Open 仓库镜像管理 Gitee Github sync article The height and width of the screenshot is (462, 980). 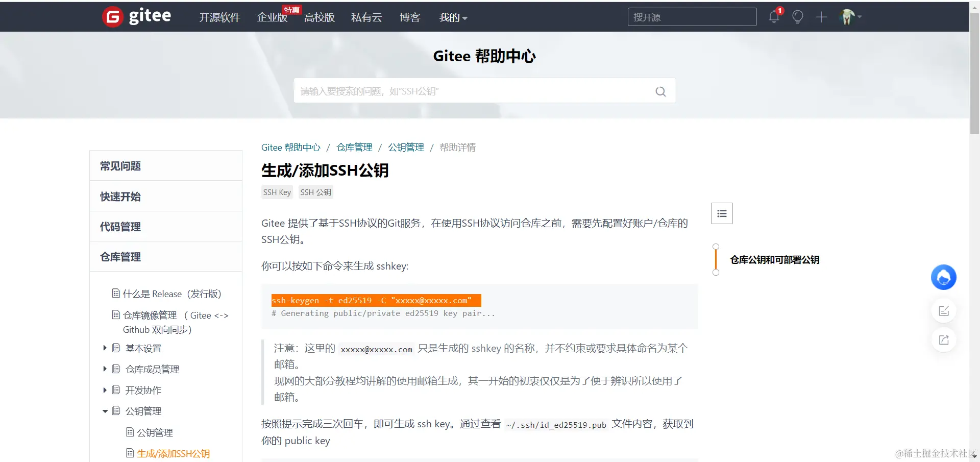click(176, 322)
